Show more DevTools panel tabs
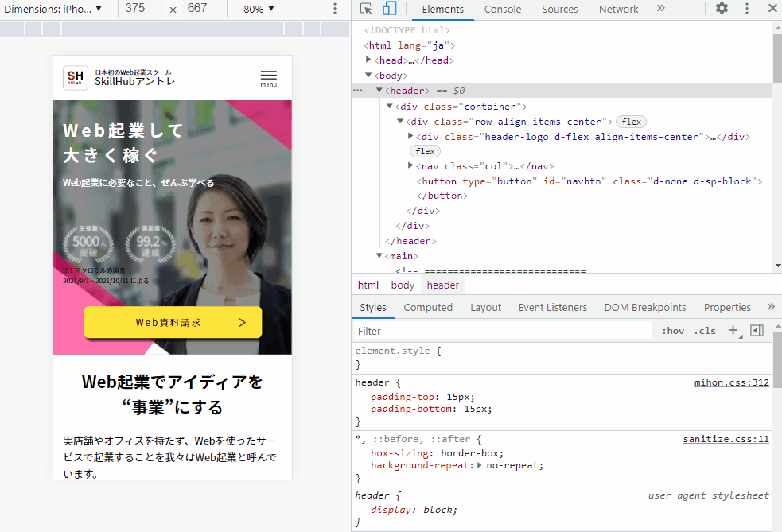The image size is (782, 532). click(x=661, y=8)
